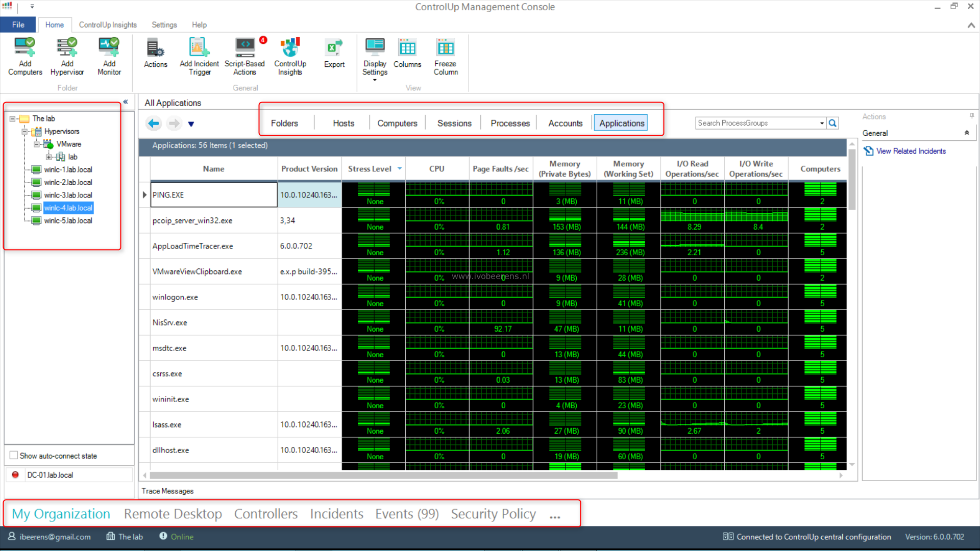Switch to the Hosts view tab
The height and width of the screenshot is (551, 980).
(344, 123)
